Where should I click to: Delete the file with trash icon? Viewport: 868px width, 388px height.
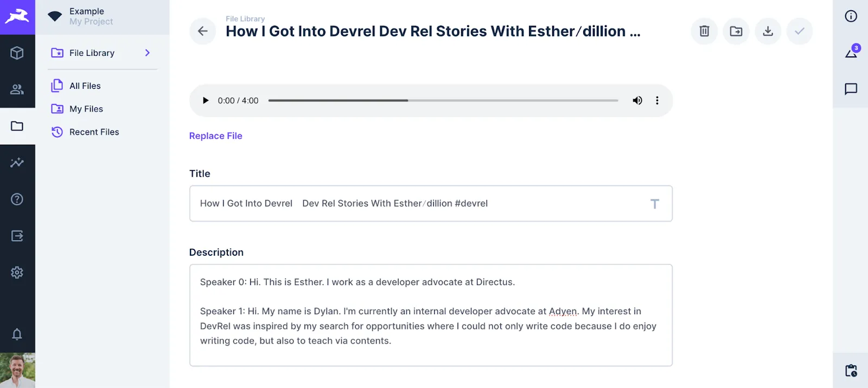[x=704, y=31]
